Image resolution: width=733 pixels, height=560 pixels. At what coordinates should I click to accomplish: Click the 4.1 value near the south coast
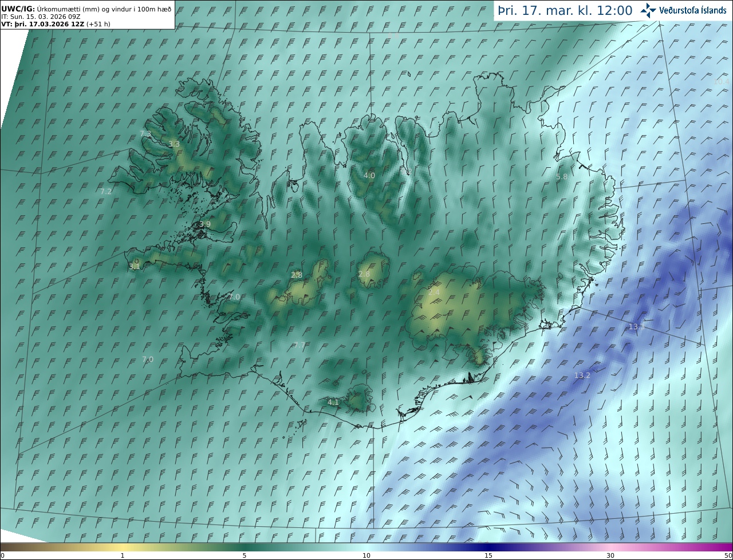click(x=333, y=403)
